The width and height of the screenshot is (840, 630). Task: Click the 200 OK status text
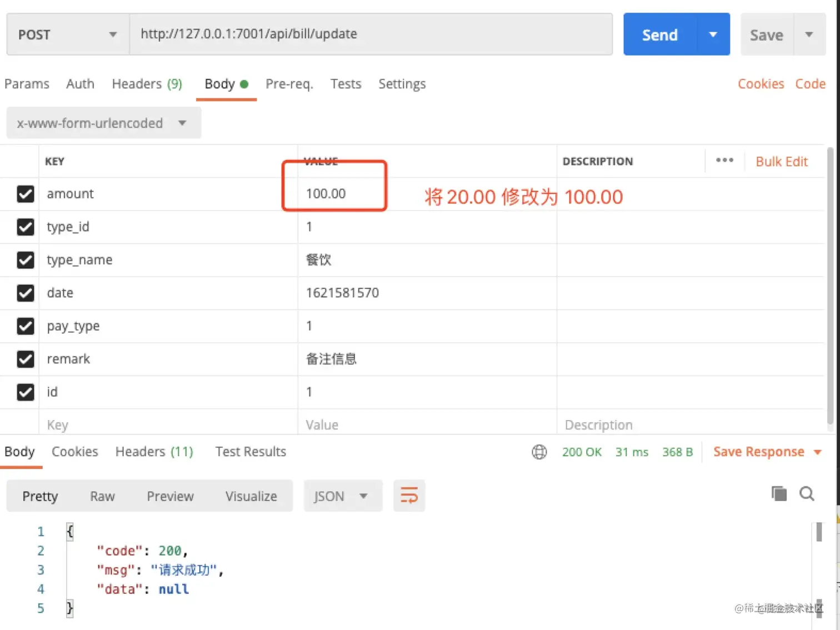tap(582, 452)
